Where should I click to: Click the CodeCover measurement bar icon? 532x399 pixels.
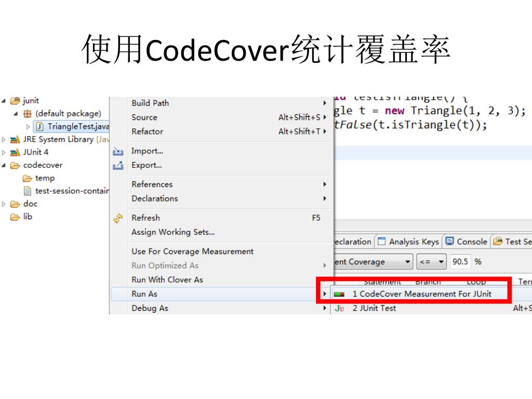coord(339,294)
